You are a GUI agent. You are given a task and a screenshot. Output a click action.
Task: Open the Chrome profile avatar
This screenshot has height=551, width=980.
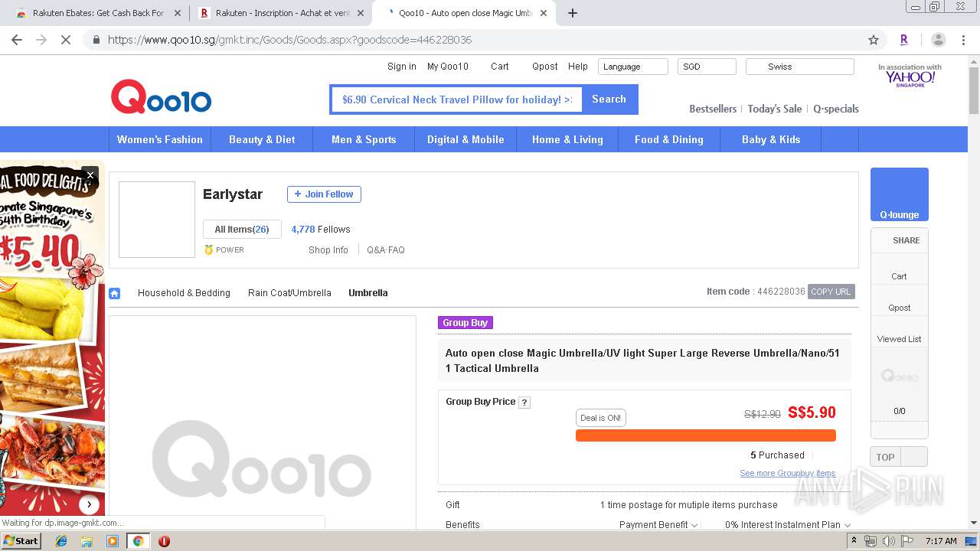click(938, 40)
